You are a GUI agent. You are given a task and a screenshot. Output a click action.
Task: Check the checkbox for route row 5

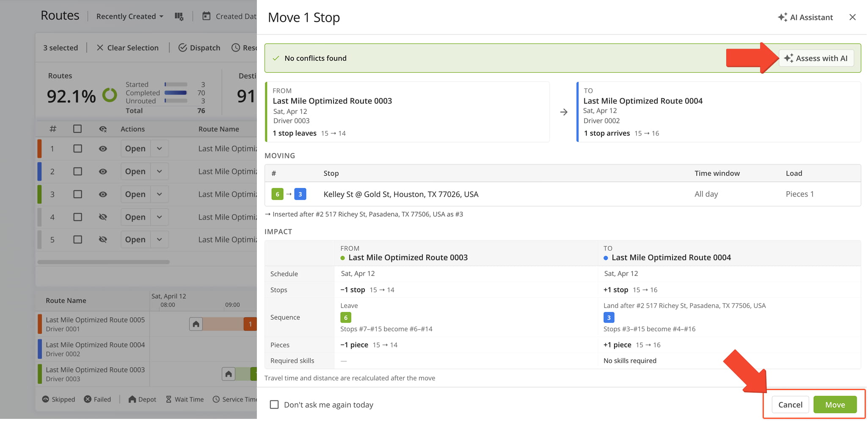(77, 239)
